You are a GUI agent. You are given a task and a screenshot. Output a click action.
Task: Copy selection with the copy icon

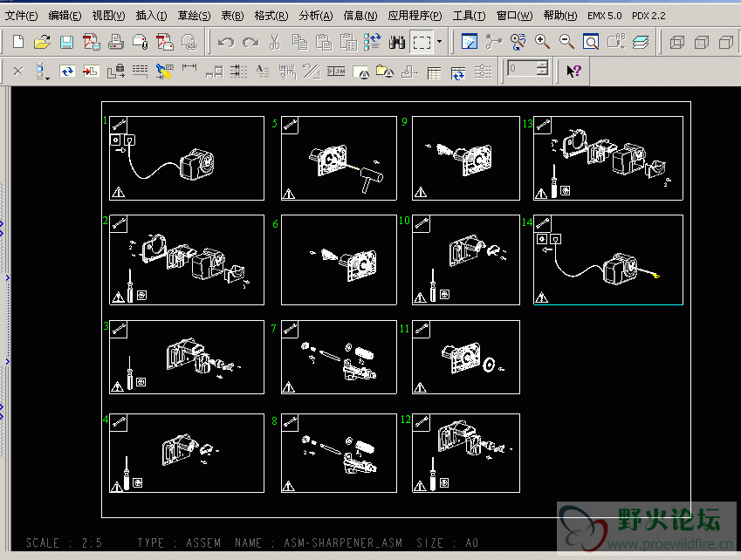click(x=299, y=42)
